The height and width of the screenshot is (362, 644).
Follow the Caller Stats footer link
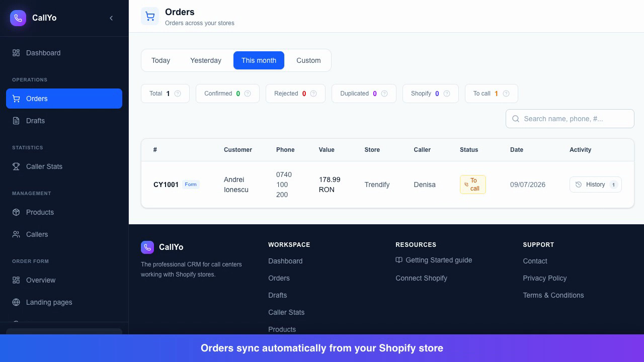[x=286, y=312]
